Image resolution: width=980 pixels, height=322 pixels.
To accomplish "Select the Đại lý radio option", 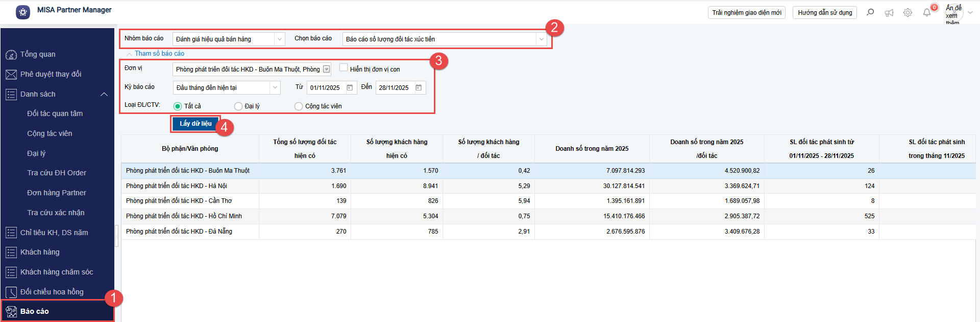I will pyautogui.click(x=238, y=106).
